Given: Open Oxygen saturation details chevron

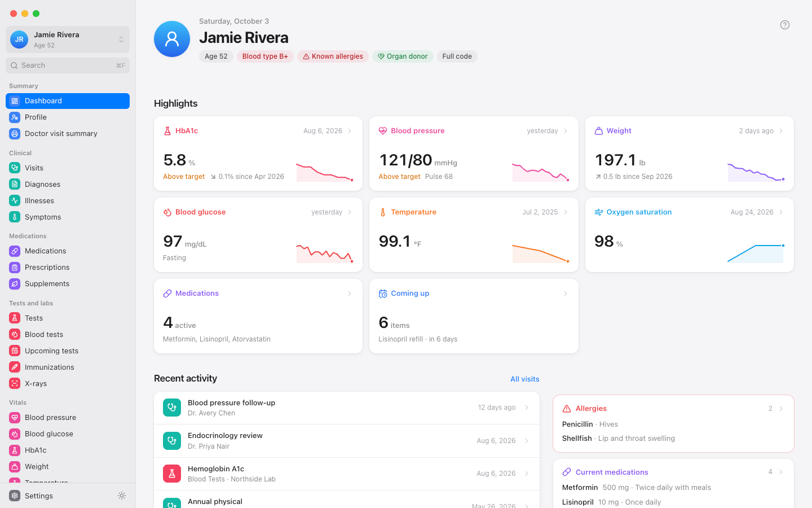Looking at the screenshot, I should (x=781, y=212).
